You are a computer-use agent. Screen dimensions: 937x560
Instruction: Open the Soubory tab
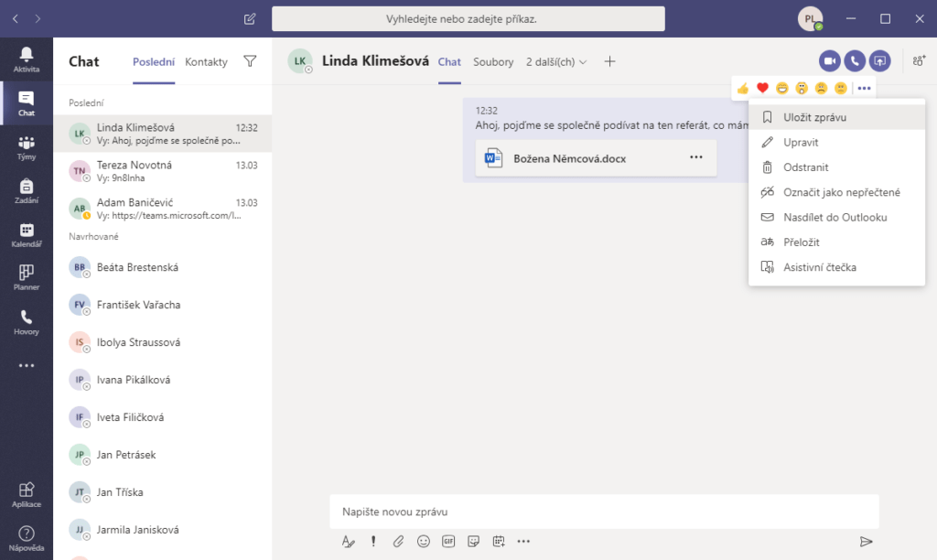(x=493, y=62)
